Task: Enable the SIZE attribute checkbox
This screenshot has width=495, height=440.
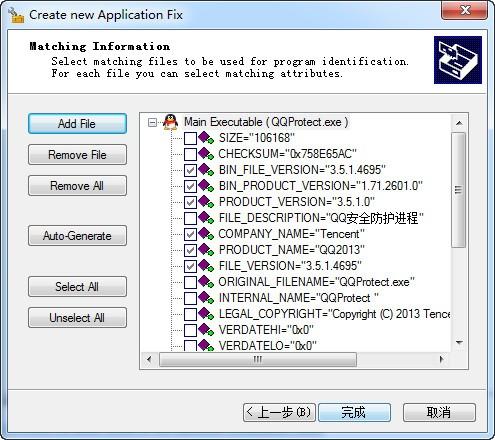Action: (190, 138)
